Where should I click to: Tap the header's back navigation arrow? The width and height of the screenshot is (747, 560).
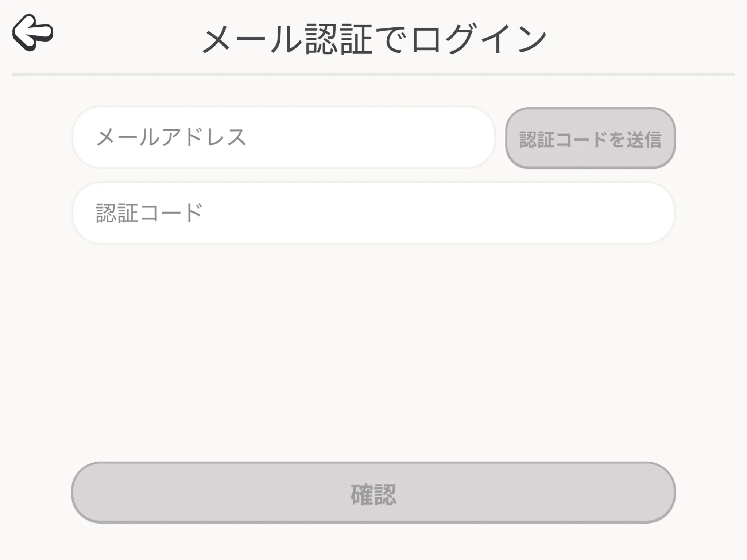pos(33,33)
